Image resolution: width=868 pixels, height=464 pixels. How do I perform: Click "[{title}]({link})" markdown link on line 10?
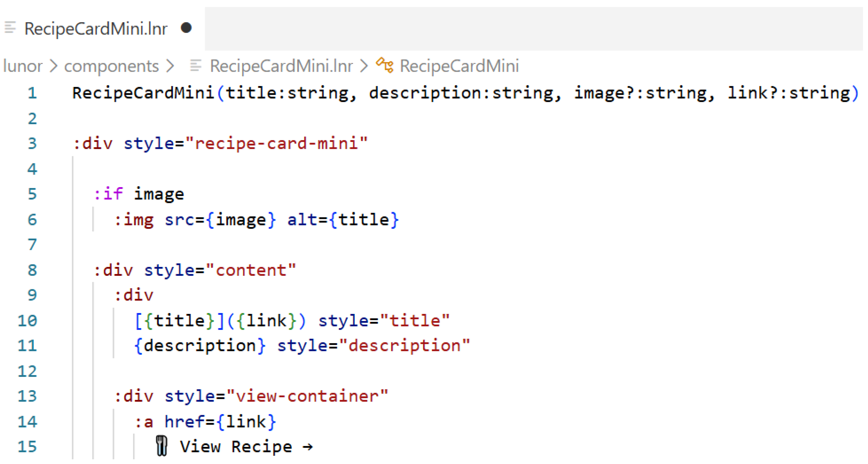tap(220, 320)
